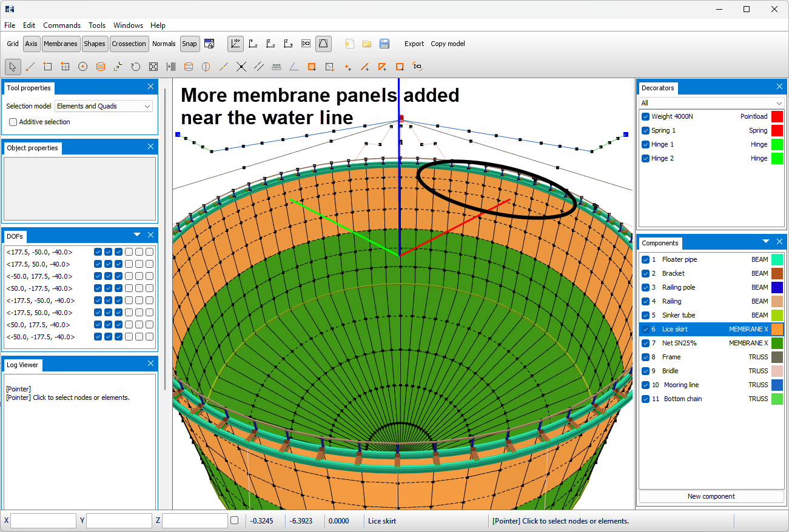
Task: Click the Hinge 1 green color swatch
Action: pyautogui.click(x=777, y=144)
